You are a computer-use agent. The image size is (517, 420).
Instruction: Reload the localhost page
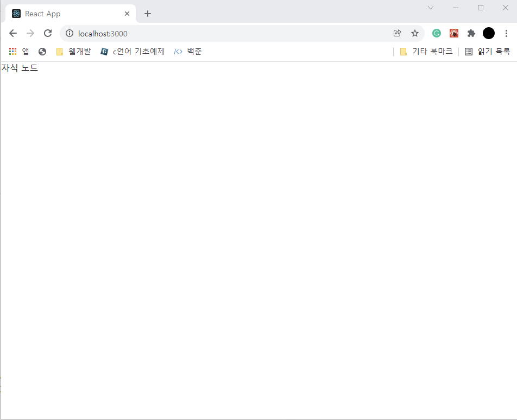(x=48, y=33)
